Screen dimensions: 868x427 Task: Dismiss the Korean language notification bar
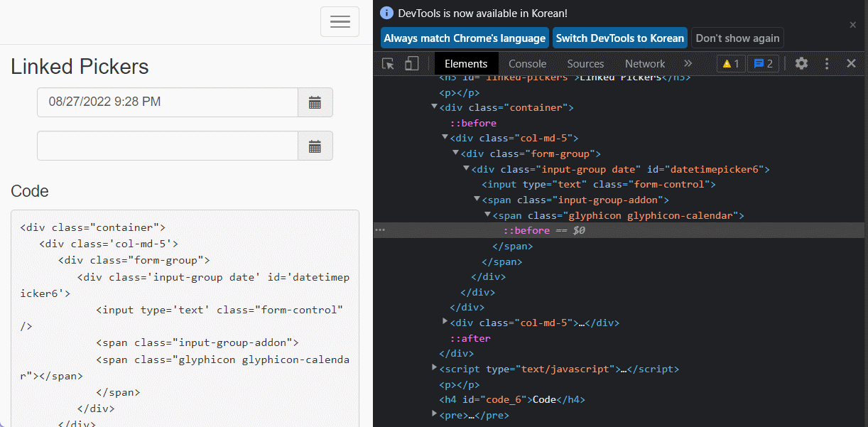click(853, 25)
